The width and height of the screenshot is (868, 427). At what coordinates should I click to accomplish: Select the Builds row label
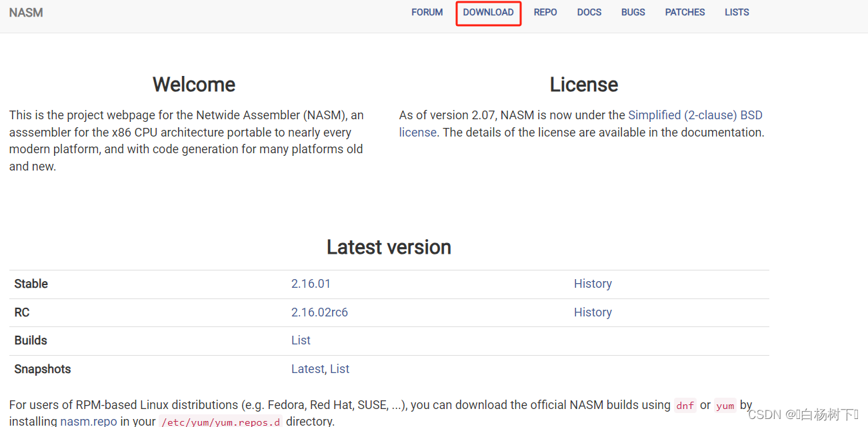pos(31,340)
